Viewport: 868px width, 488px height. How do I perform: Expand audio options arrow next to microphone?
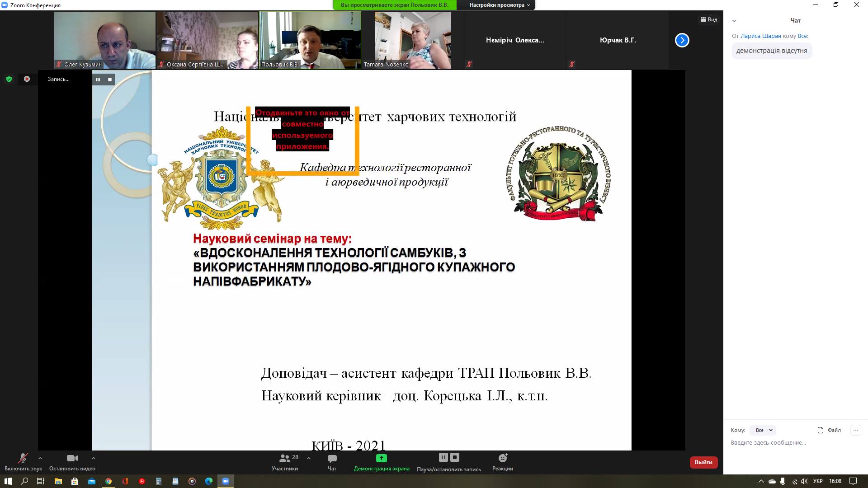[x=40, y=458]
